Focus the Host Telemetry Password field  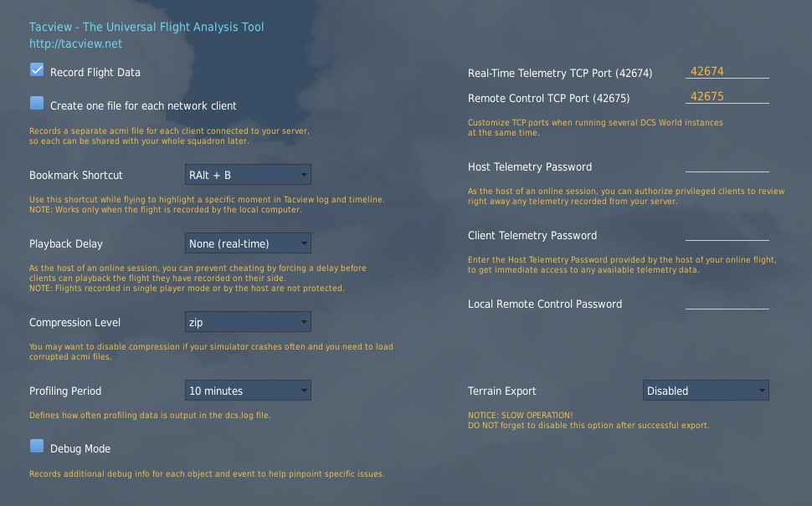[727, 165]
